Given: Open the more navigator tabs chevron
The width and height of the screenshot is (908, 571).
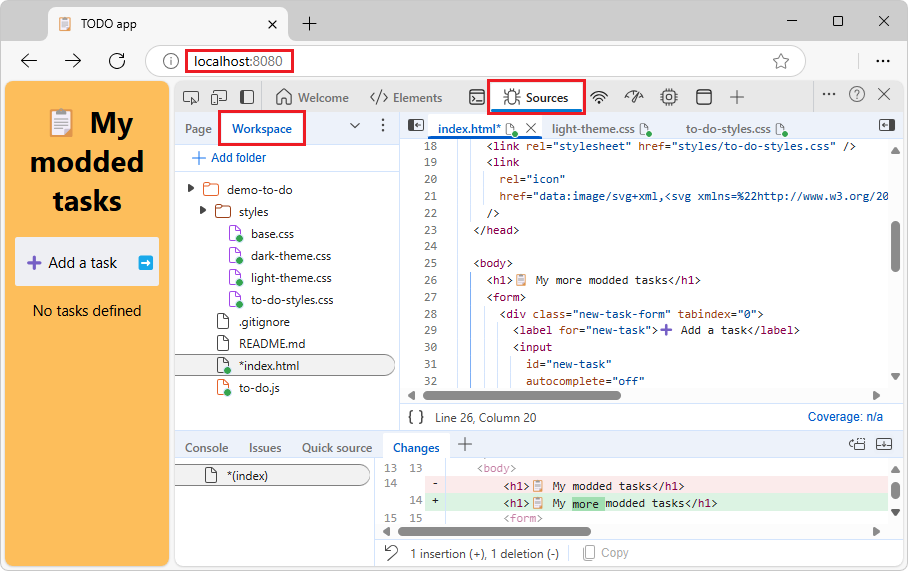Looking at the screenshot, I should point(354,126).
